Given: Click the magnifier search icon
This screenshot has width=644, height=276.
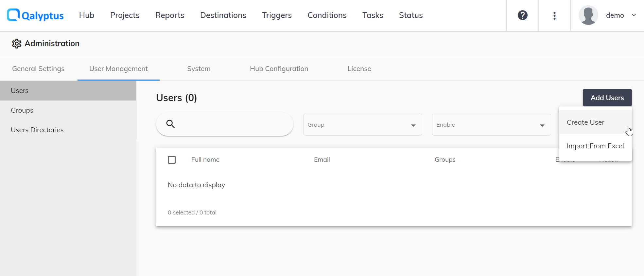Looking at the screenshot, I should click(170, 124).
